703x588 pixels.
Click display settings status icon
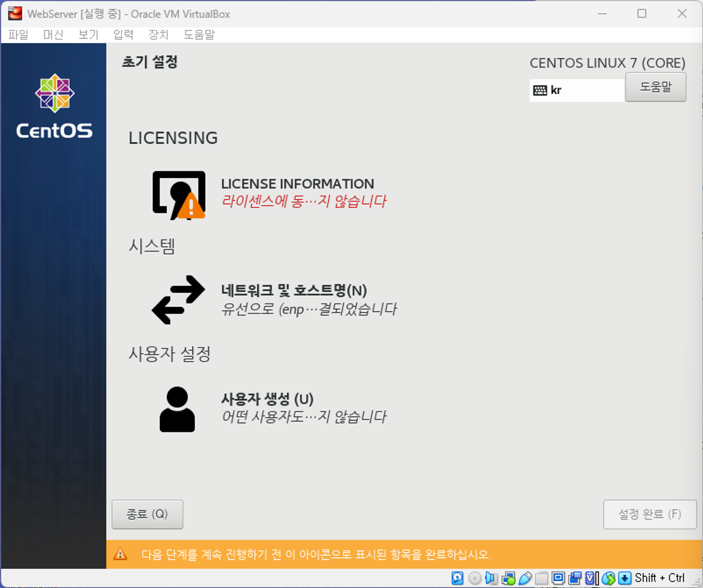click(558, 578)
